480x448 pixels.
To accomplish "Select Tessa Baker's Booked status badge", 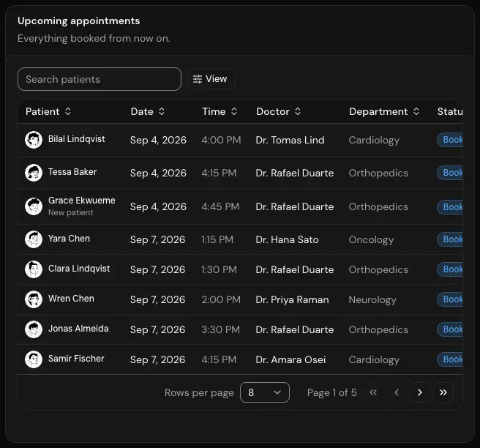I will point(450,173).
